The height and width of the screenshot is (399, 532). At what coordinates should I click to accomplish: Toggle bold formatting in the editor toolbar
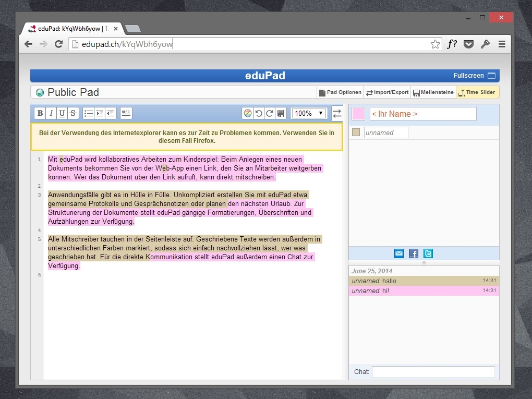(x=40, y=113)
